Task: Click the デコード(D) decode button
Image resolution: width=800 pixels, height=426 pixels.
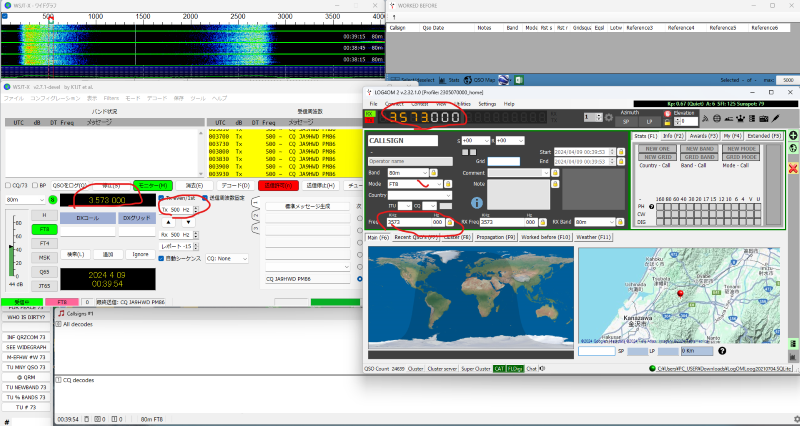Action: pyautogui.click(x=235, y=186)
